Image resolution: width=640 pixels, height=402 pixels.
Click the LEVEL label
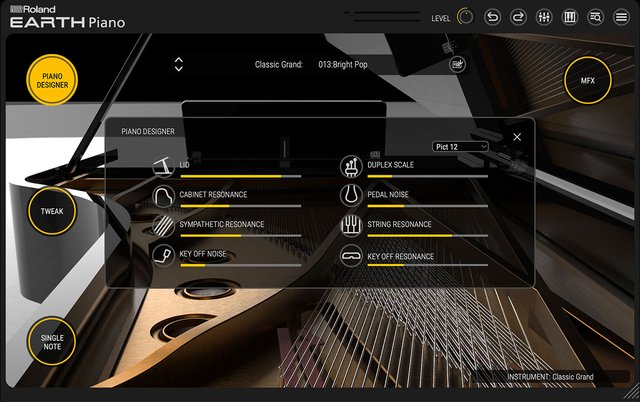(x=441, y=18)
